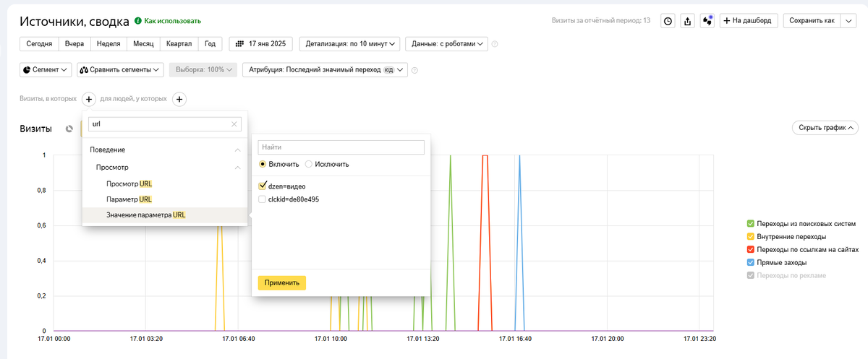The width and height of the screenshot is (868, 359).
Task: Open the report history clock icon
Action: click(668, 21)
